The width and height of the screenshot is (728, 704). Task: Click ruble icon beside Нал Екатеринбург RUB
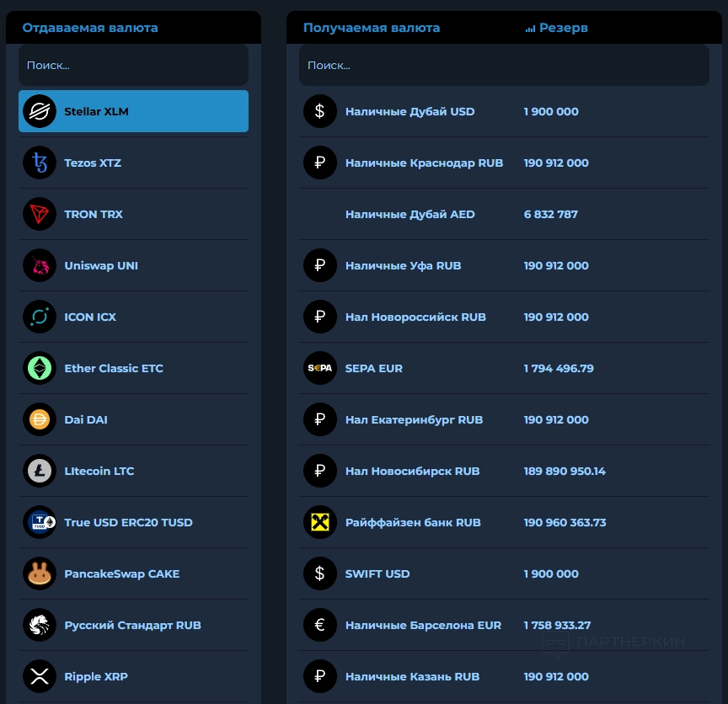pyautogui.click(x=320, y=419)
